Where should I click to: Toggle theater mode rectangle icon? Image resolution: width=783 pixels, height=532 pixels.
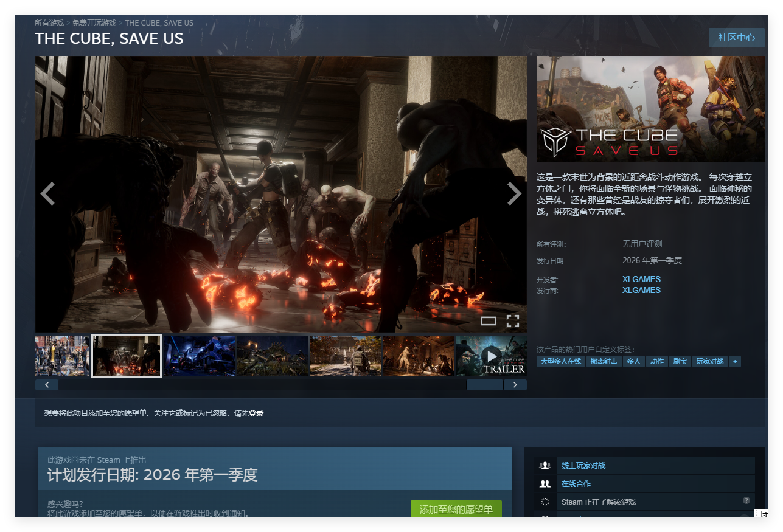coord(488,321)
